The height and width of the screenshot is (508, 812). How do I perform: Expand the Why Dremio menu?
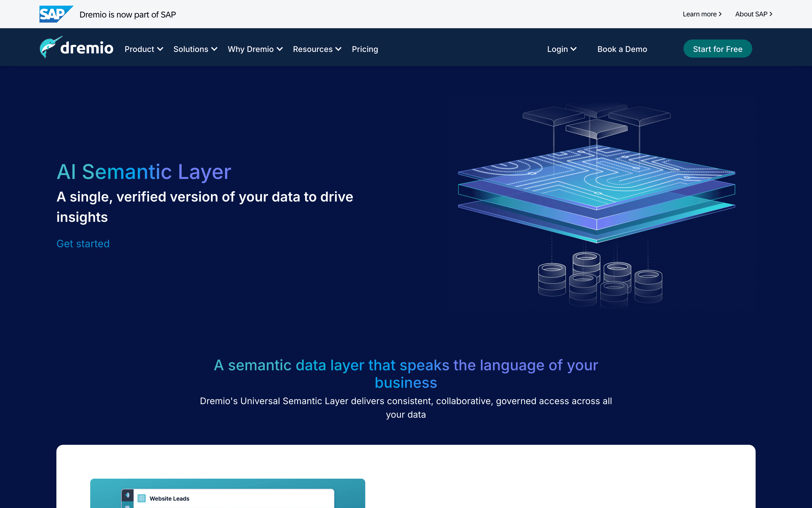(255, 49)
